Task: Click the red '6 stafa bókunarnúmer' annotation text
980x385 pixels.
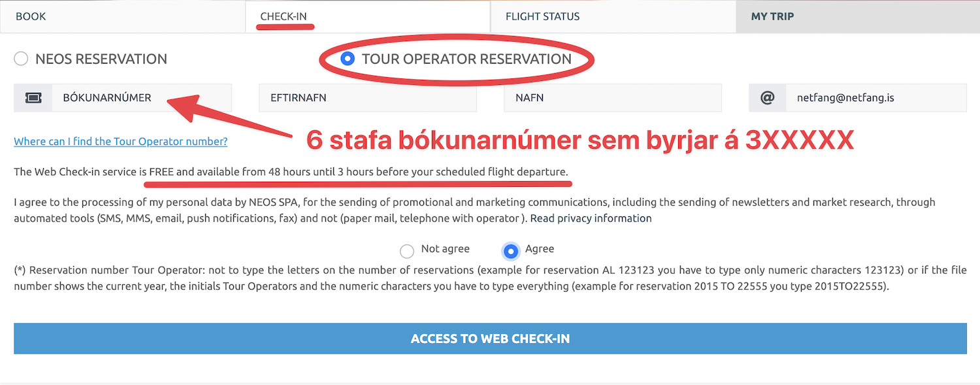Action: coord(580,141)
